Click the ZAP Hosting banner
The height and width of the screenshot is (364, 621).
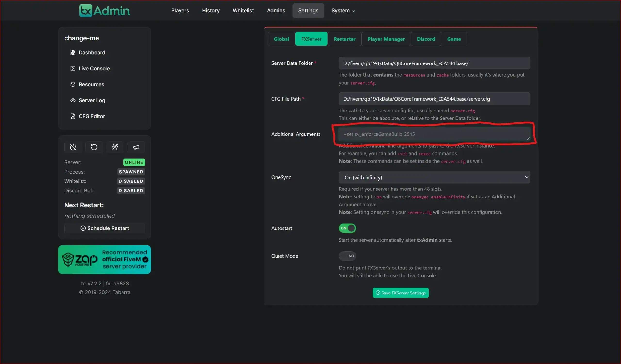(105, 259)
